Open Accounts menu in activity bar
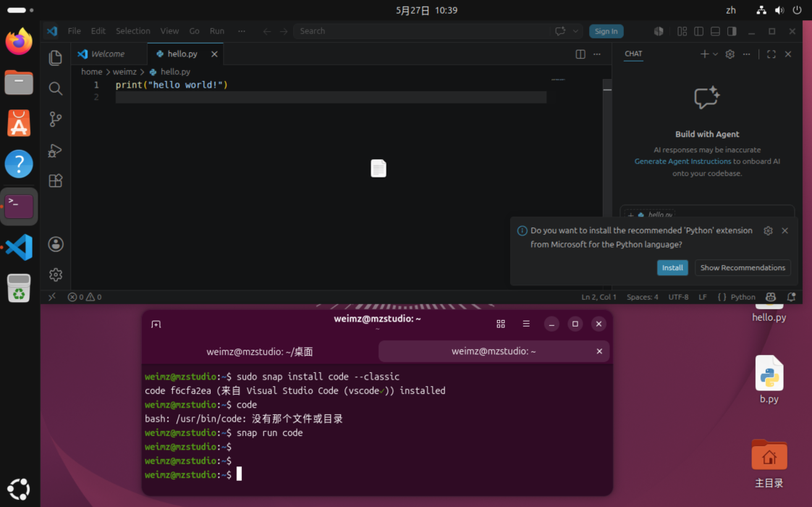812x507 pixels. pyautogui.click(x=56, y=244)
